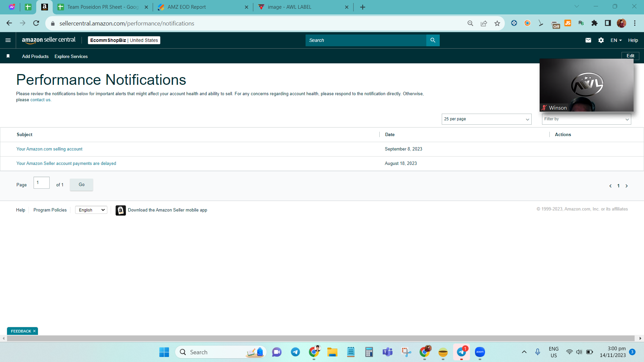Open the Chrome profile avatar
Screen dimensions: 644x362
[x=621, y=23]
